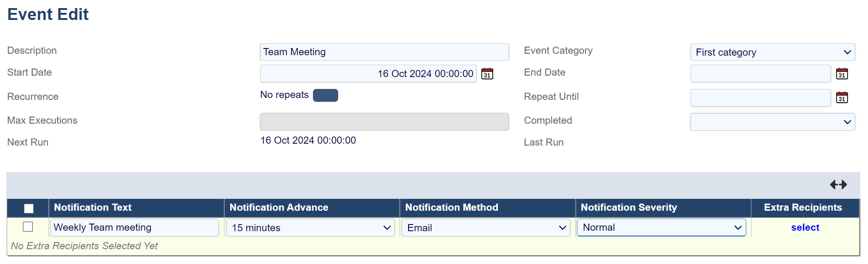This screenshot has height=264, width=868.
Task: Tick the select-all checkbox in table header
Action: point(29,208)
